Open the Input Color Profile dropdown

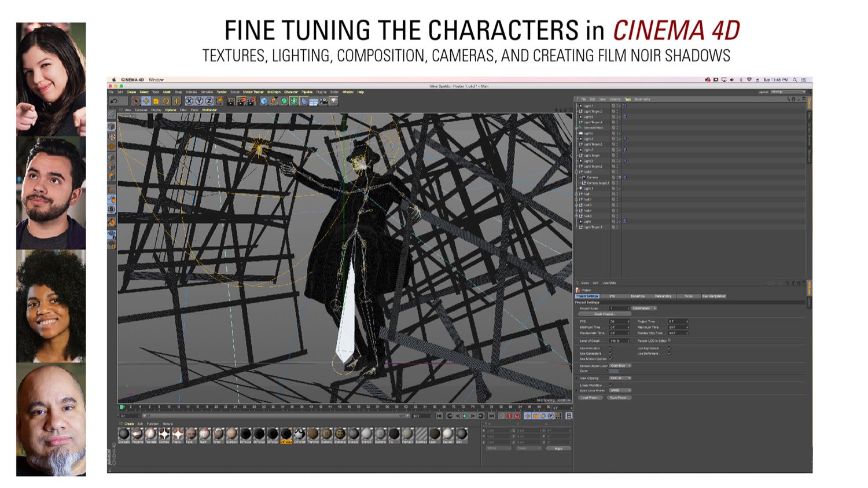click(x=620, y=391)
